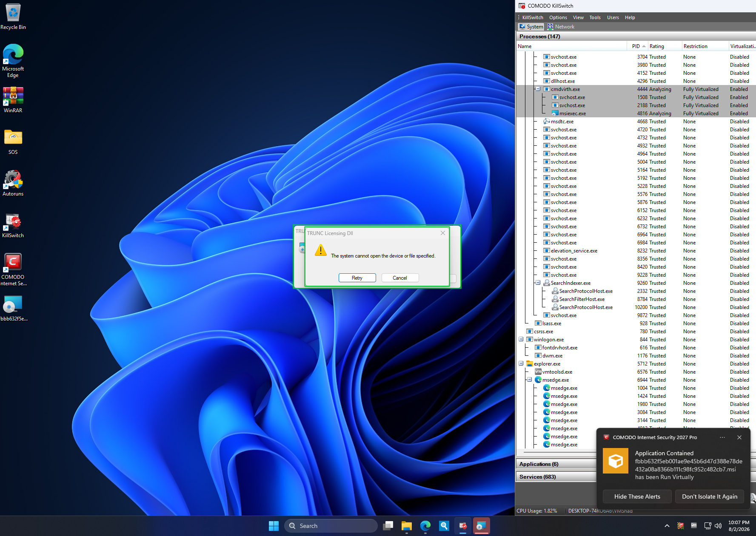Click the msiexec.exe installer process icon
The width and height of the screenshot is (756, 536).
[555, 113]
